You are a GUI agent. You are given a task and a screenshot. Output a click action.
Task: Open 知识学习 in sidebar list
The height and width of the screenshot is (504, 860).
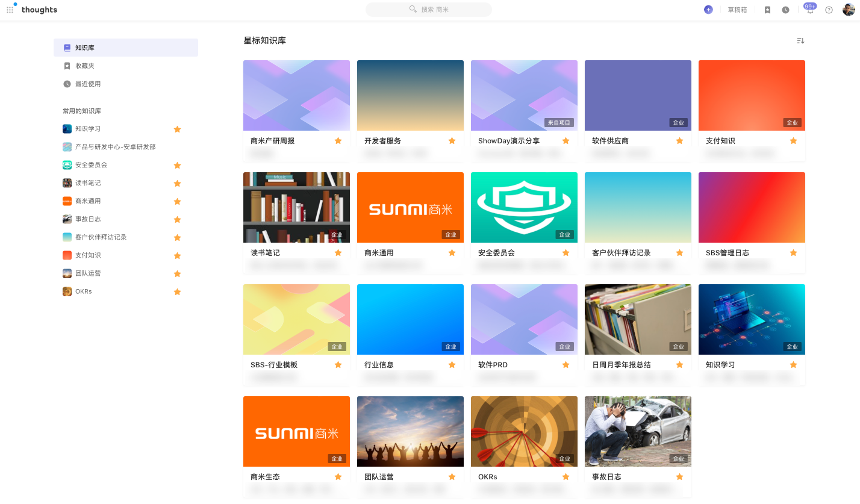(88, 129)
